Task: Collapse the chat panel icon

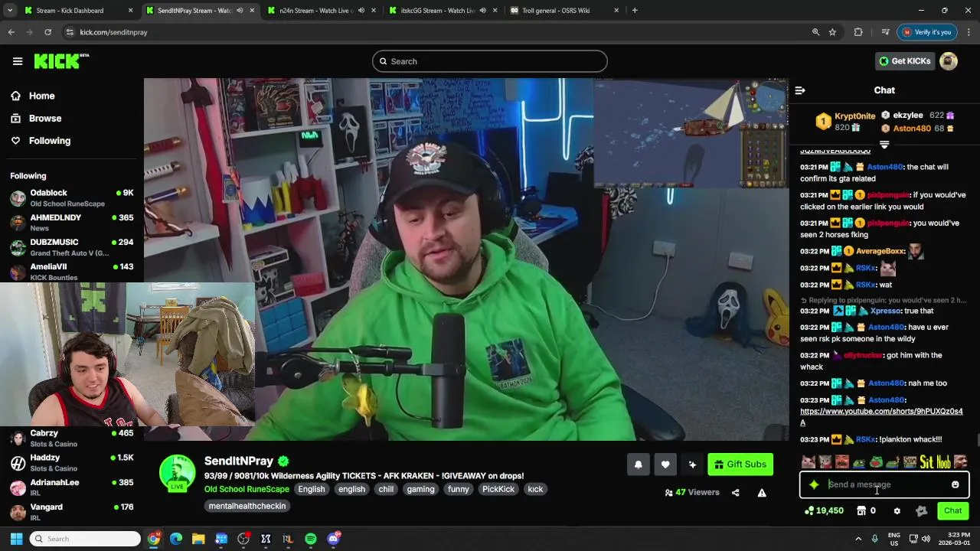Action: 800,90
